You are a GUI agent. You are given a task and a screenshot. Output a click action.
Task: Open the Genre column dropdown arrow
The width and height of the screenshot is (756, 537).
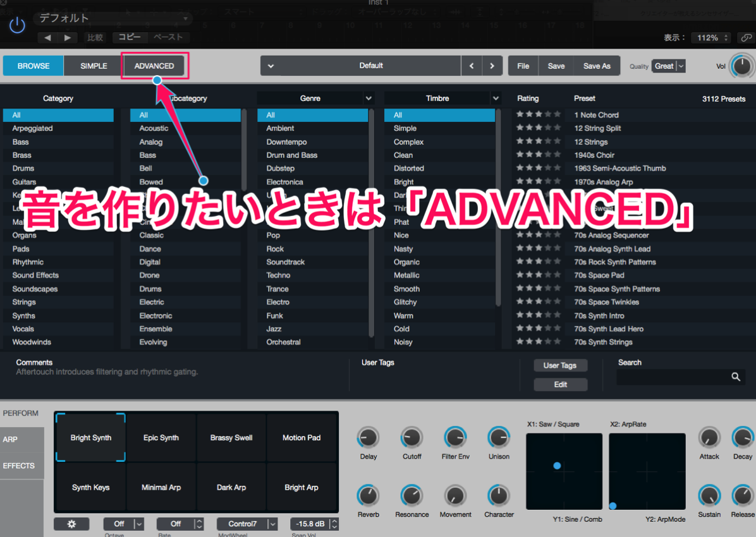point(369,99)
